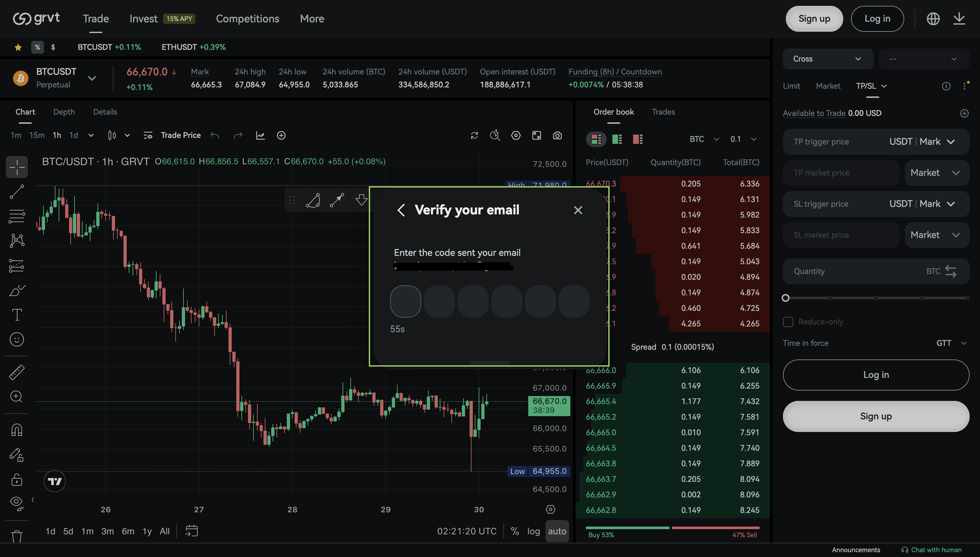The height and width of the screenshot is (557, 980).
Task: Select the 1d timeframe above the chart
Action: (x=74, y=135)
